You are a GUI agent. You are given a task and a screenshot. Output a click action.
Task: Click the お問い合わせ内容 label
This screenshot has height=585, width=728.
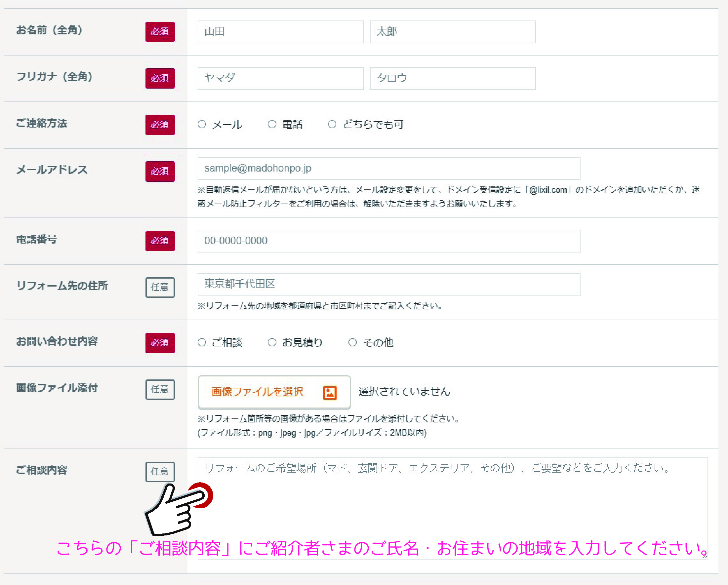click(57, 341)
